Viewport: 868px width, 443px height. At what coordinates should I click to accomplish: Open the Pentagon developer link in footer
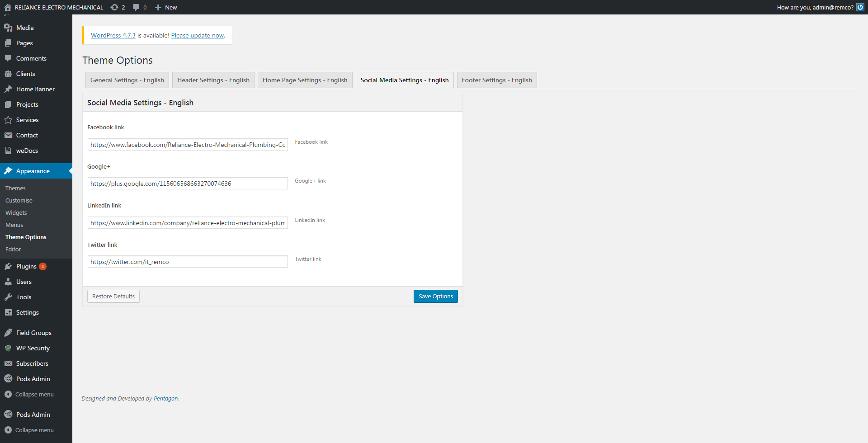(x=166, y=399)
